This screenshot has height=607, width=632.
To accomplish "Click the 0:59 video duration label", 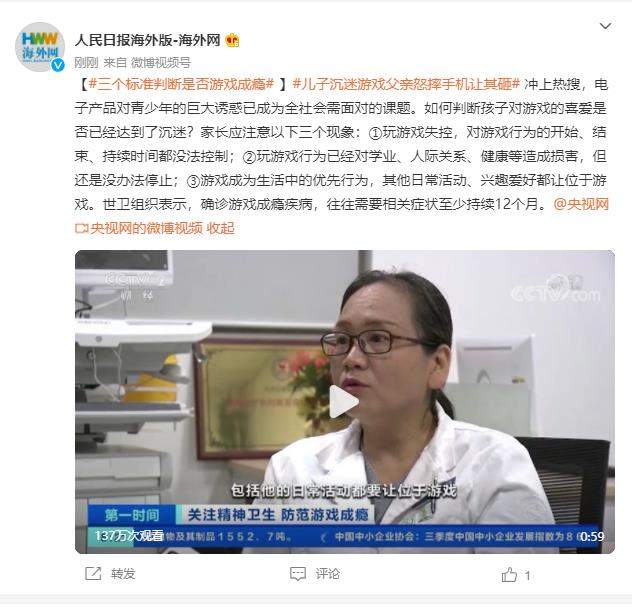I will pos(592,536).
